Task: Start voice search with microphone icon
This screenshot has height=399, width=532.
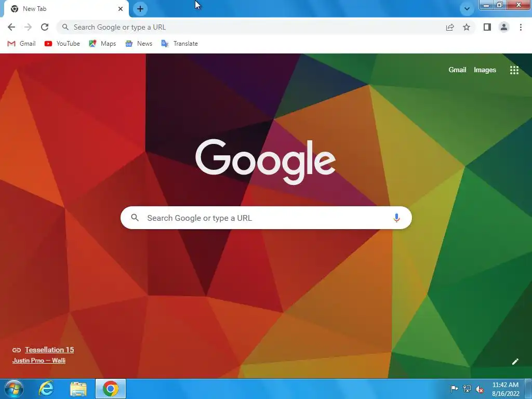Action: (x=396, y=218)
